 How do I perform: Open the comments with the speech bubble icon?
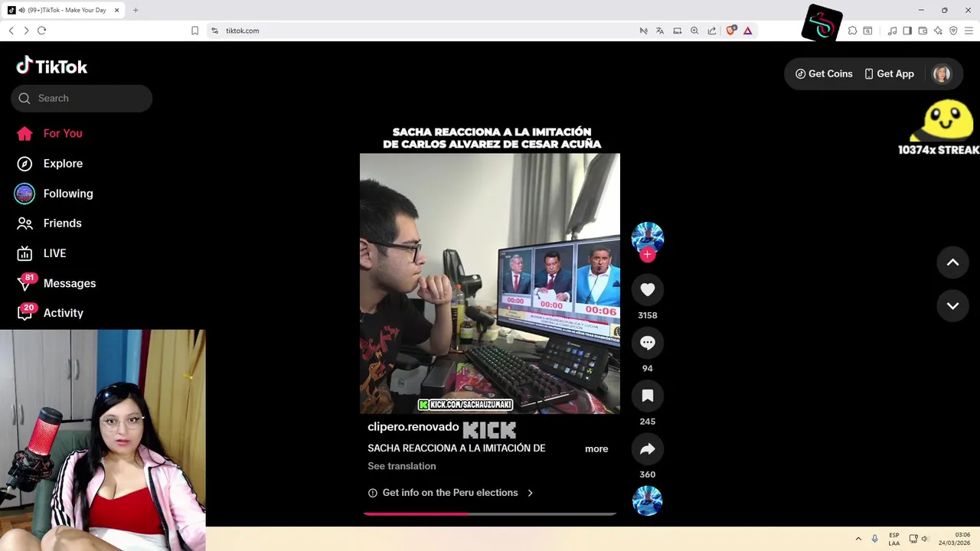pos(648,343)
